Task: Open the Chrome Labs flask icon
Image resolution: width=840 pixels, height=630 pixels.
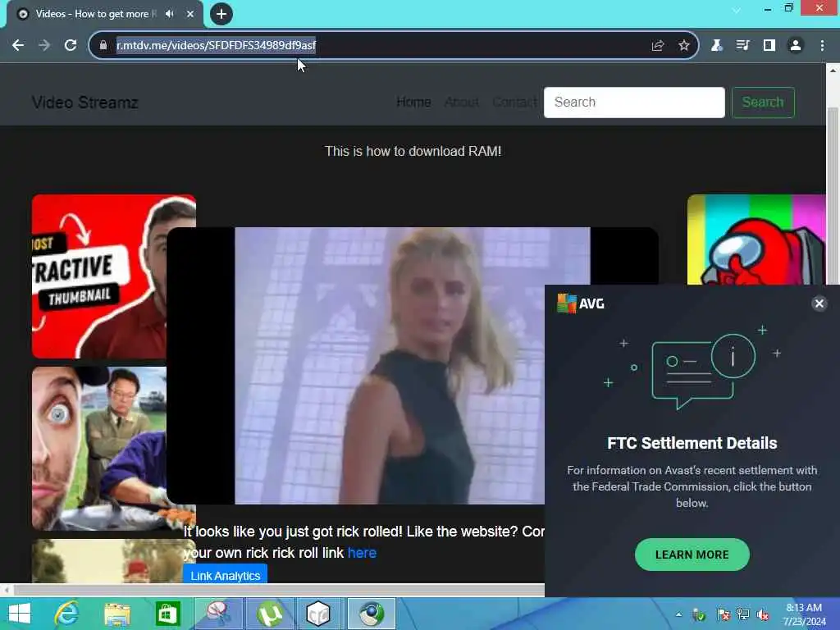Action: 716,46
